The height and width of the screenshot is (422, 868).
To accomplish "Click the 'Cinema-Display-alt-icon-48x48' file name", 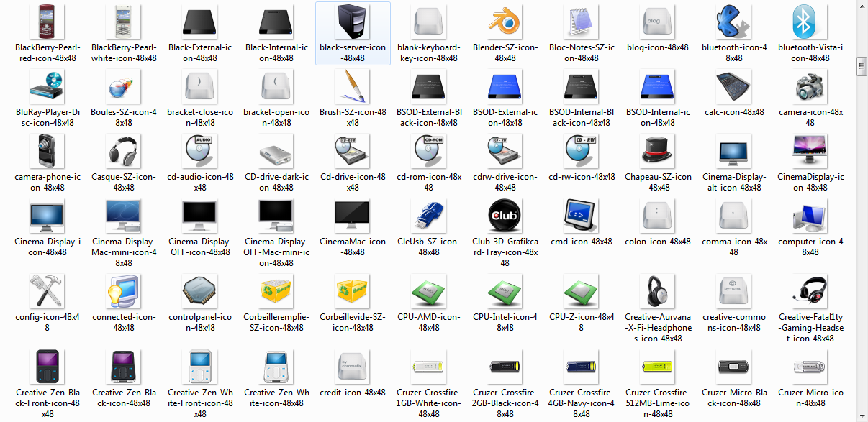I will coord(734,183).
